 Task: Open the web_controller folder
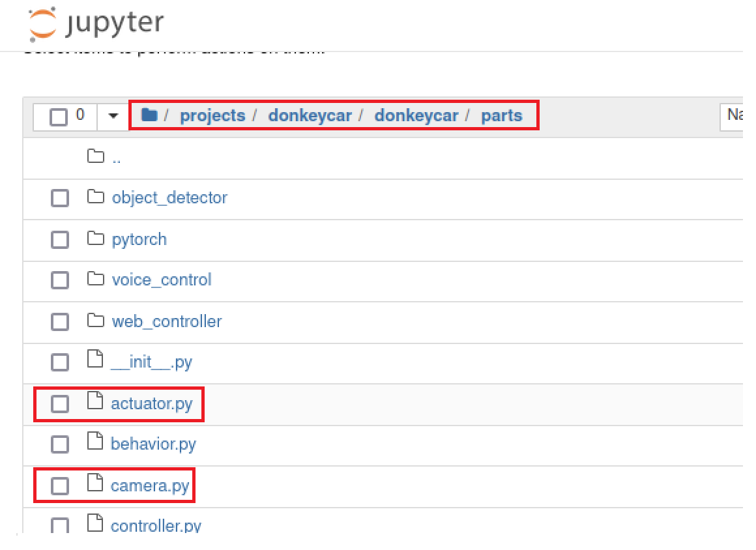tap(166, 321)
